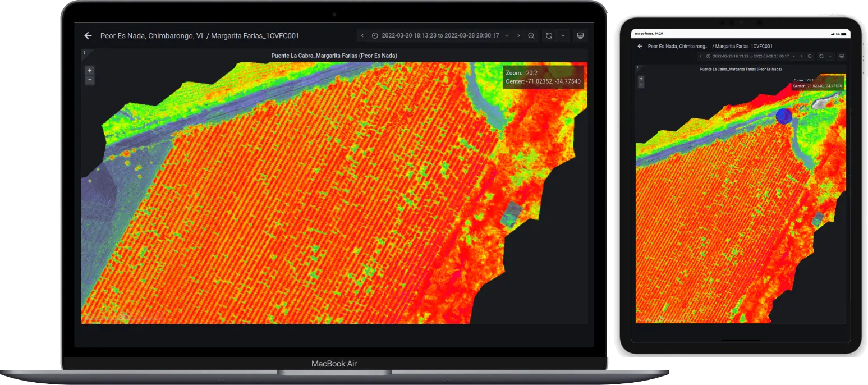Click the laptop map Zoom 20.2 readout
Viewport: 868px width, 385px height.
click(522, 73)
